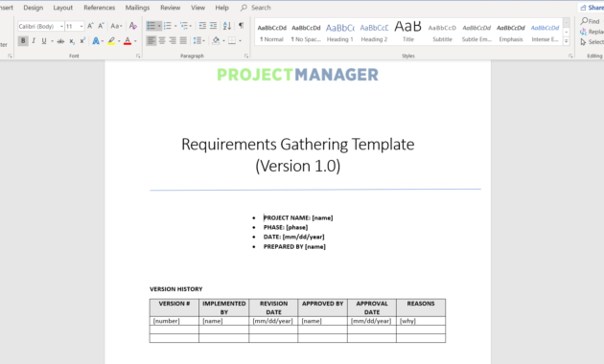604x364 pixels.
Task: Open the borders dropdown arrow
Action: pos(240,40)
